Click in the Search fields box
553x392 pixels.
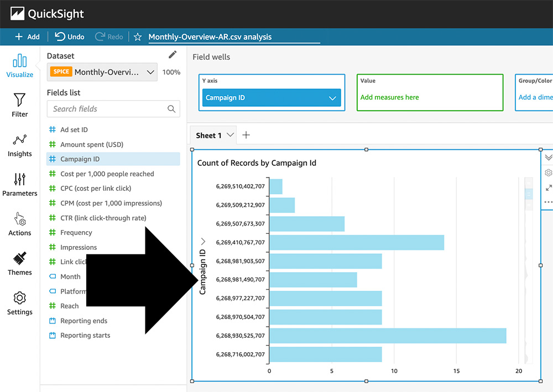click(x=108, y=109)
